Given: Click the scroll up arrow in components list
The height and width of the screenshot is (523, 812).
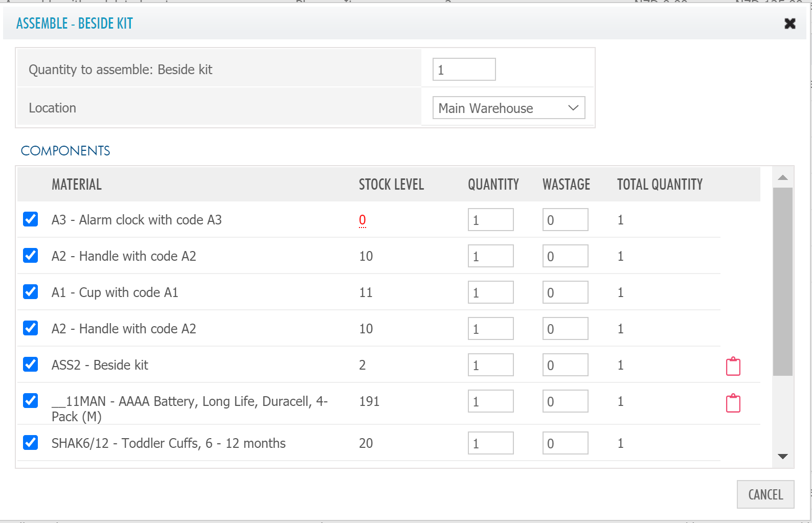Looking at the screenshot, I should 782,177.
